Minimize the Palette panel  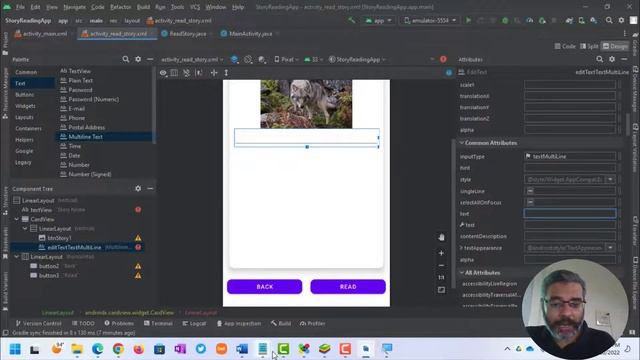pos(150,59)
